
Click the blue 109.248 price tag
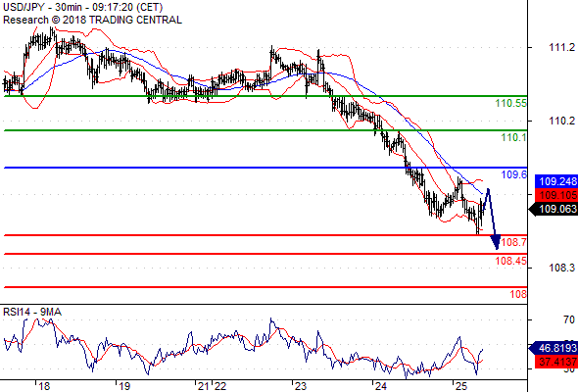(555, 181)
